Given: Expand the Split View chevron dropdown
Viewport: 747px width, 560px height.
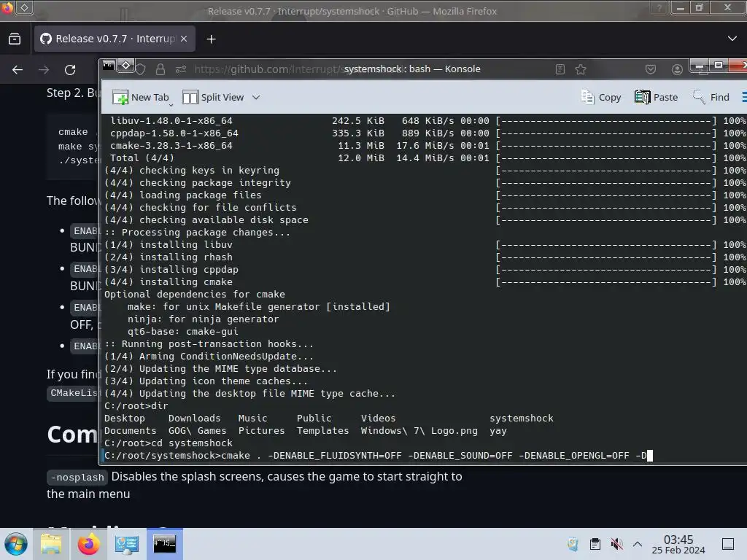Looking at the screenshot, I should [256, 97].
